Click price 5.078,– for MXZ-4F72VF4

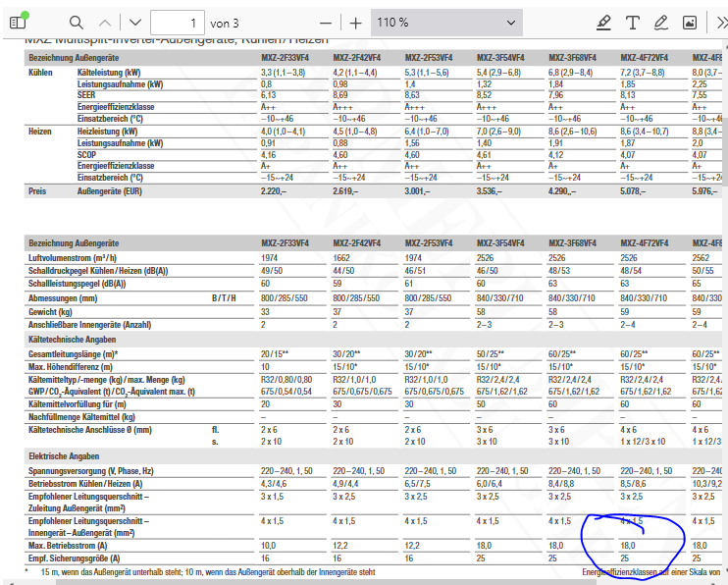click(633, 191)
